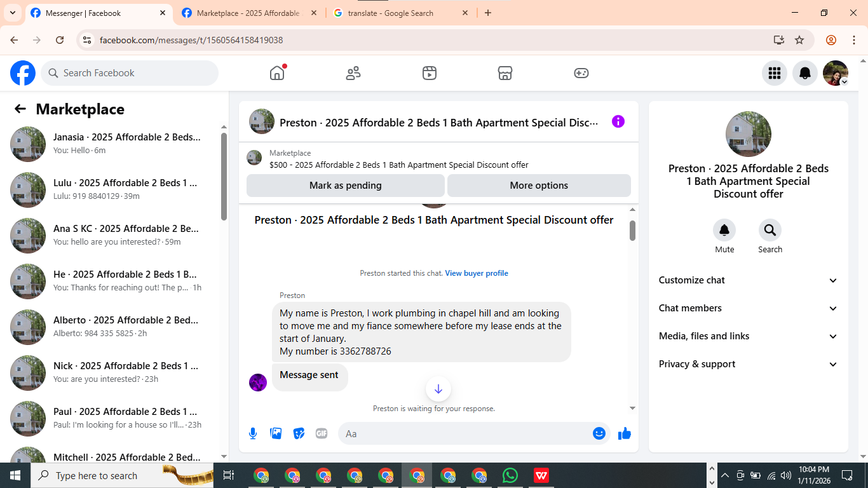Open the volume control in system tray

[x=786, y=475]
